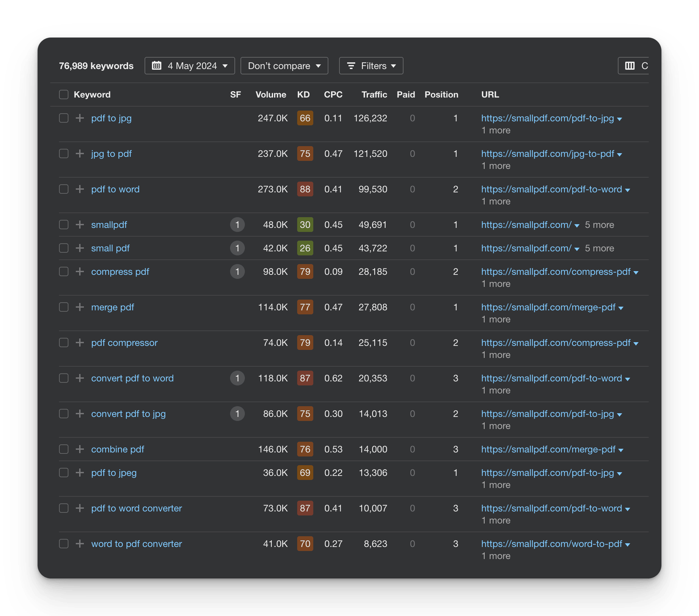Click the plus icon beside 'pdf compressor'
699x616 pixels.
click(80, 343)
